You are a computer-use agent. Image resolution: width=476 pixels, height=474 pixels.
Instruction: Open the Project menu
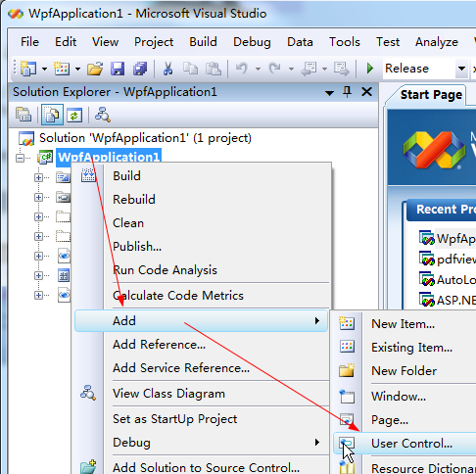154,42
